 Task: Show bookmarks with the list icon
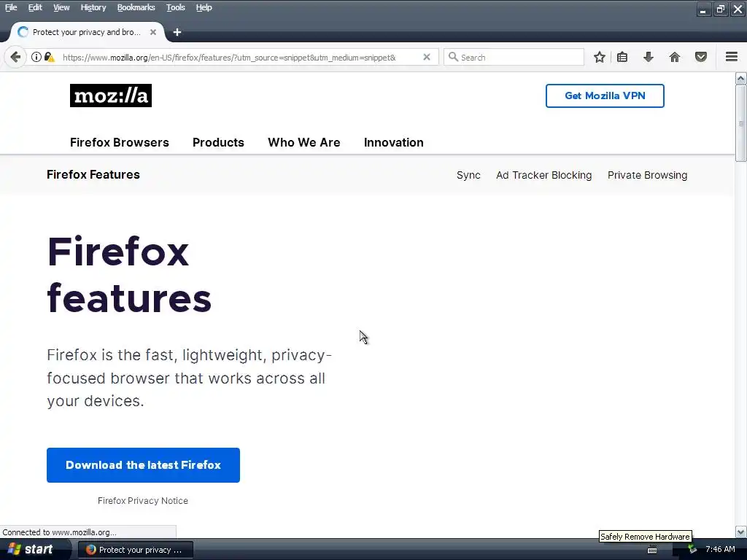pos(622,57)
